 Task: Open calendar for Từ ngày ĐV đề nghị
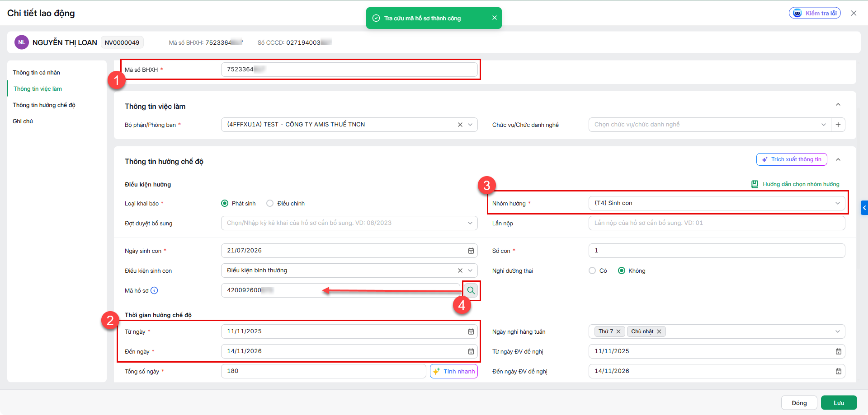click(838, 351)
